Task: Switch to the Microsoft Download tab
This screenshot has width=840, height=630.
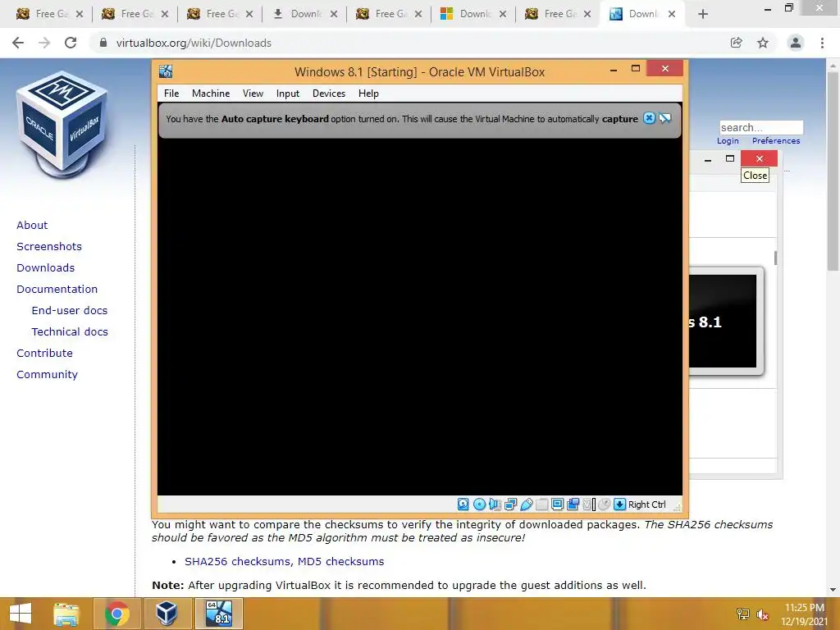Action: (473, 14)
